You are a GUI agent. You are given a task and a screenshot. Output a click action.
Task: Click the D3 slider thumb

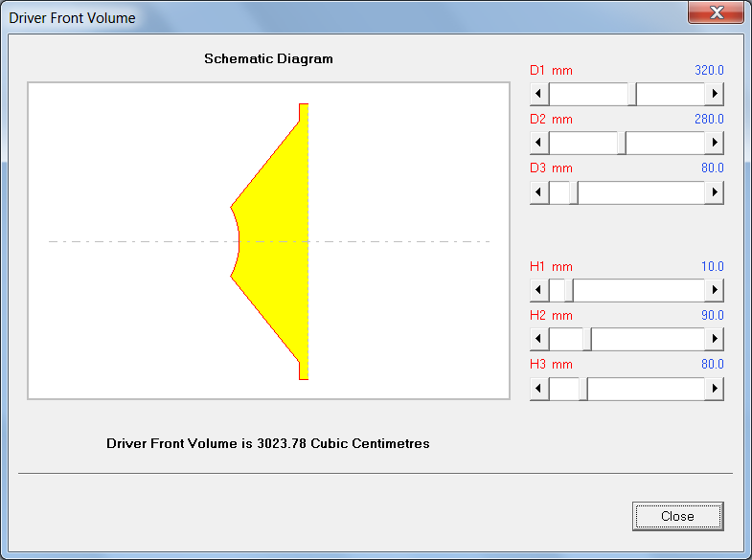(x=574, y=192)
